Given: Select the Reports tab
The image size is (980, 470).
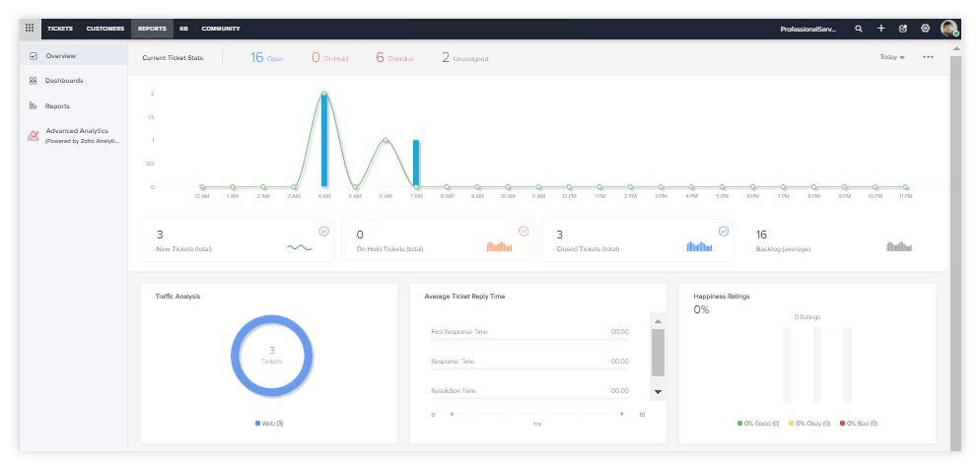Looking at the screenshot, I should click(152, 29).
